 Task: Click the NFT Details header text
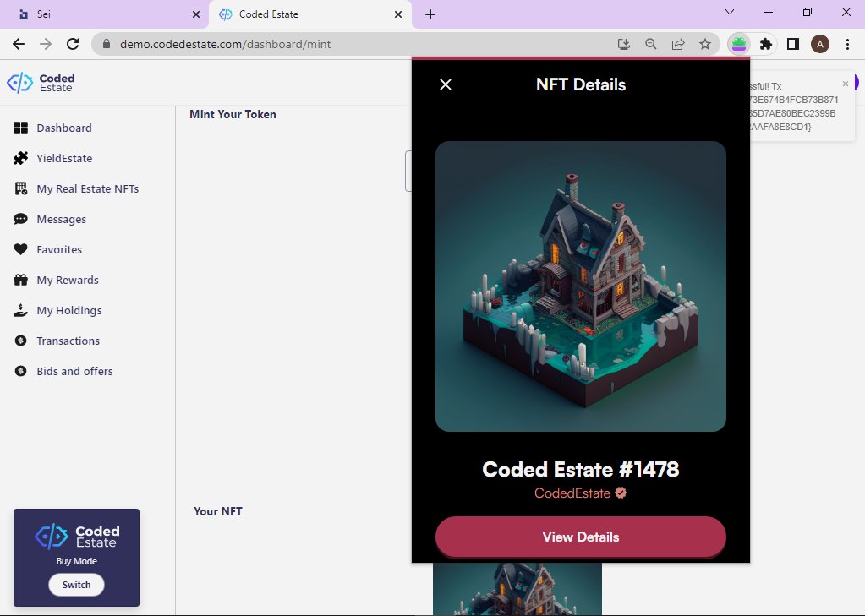pos(581,84)
